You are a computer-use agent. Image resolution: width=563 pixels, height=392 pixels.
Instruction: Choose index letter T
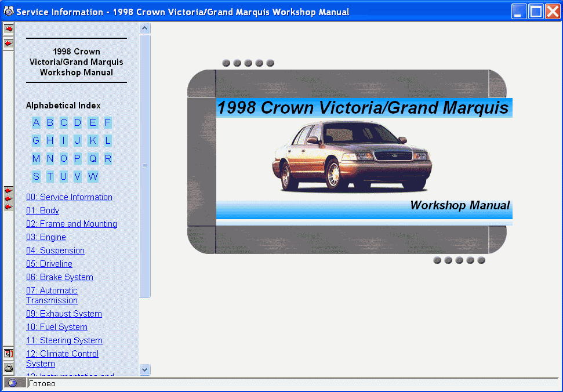(x=50, y=176)
